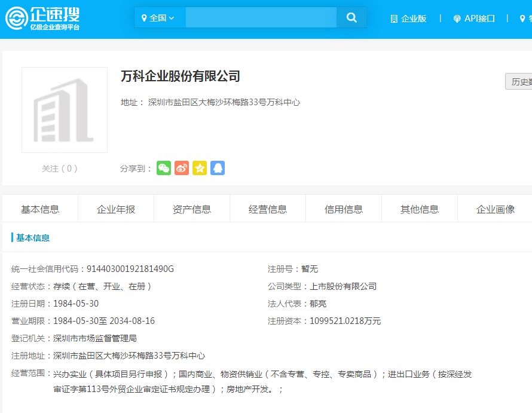Open the 信用信息 tab
The width and height of the screenshot is (532, 413).
tap(343, 209)
